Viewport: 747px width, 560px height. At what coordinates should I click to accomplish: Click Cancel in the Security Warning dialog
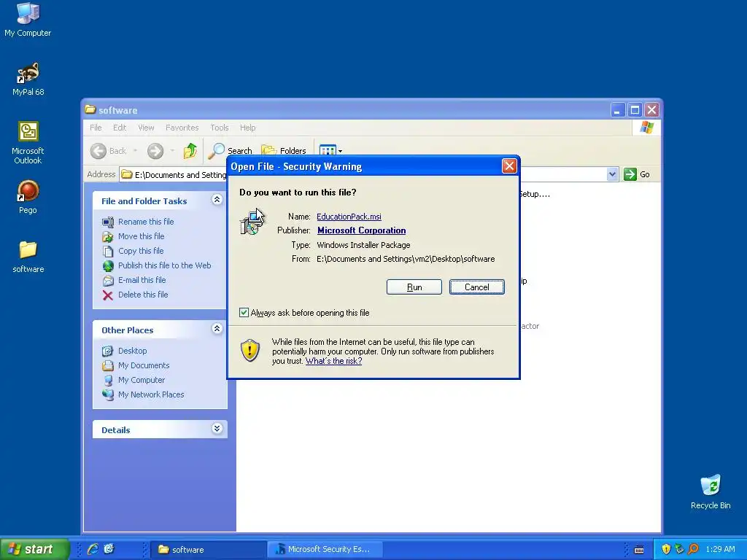(x=477, y=287)
